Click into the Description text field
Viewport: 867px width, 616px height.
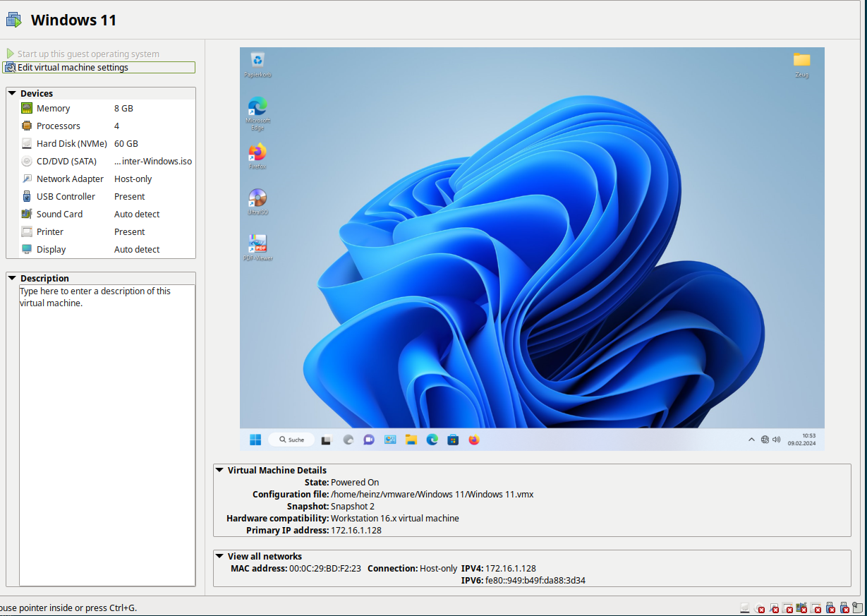(x=107, y=435)
